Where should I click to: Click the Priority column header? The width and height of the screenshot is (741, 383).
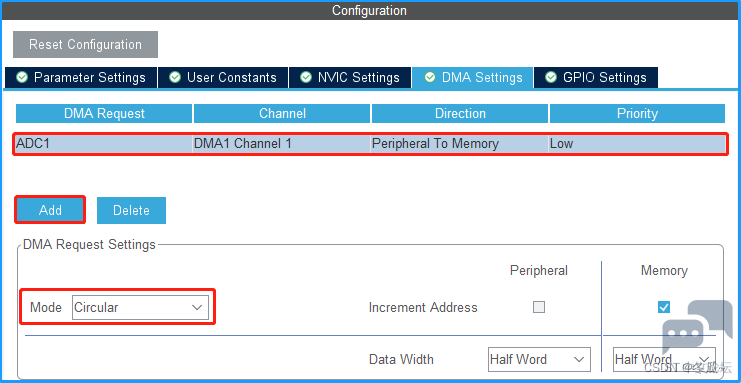[x=637, y=113]
